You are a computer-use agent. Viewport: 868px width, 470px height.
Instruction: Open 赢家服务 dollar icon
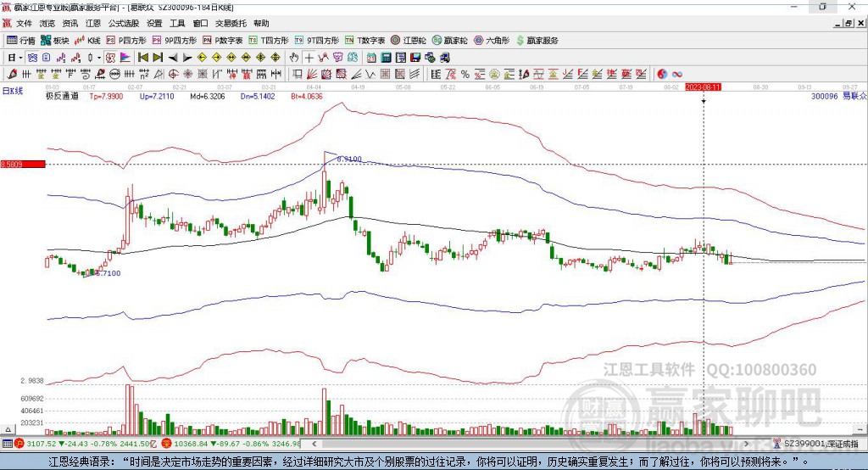pyautogui.click(x=537, y=41)
